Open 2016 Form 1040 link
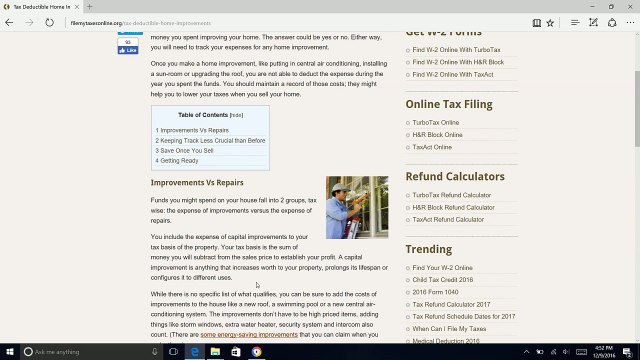Screen dimensions: 640x360 coord(435,292)
